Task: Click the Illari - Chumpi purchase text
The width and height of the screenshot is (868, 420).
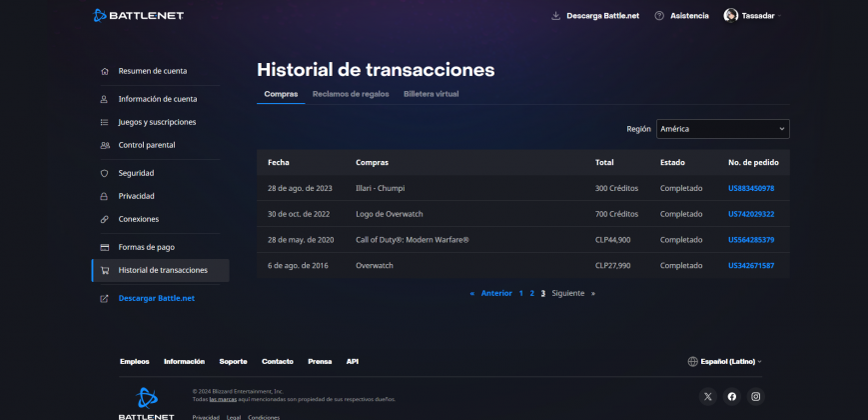Action: point(381,188)
